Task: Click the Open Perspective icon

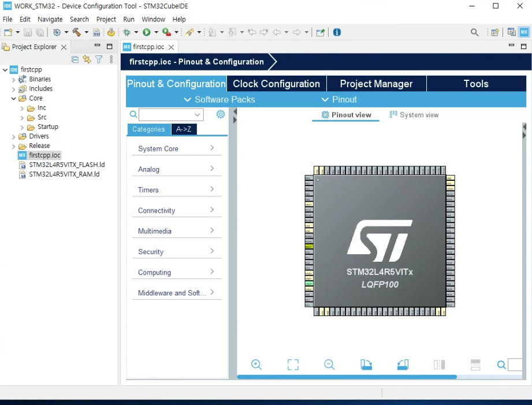Action: (x=494, y=32)
